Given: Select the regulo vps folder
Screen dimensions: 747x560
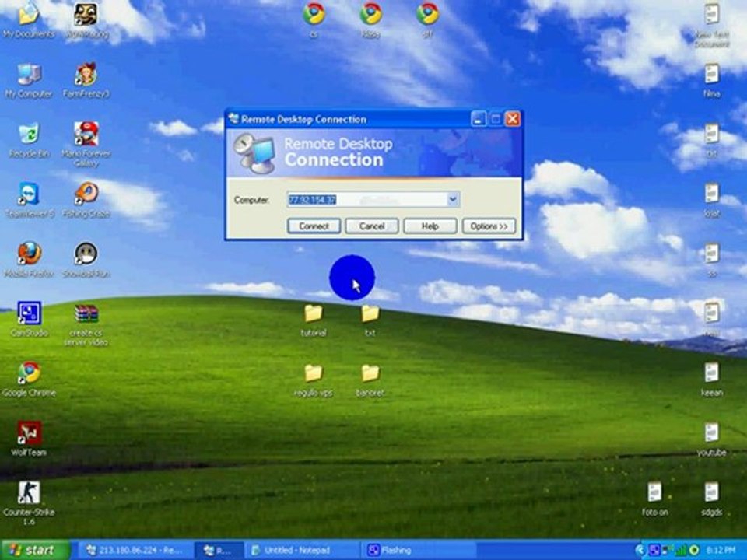Looking at the screenshot, I should click(x=314, y=380).
